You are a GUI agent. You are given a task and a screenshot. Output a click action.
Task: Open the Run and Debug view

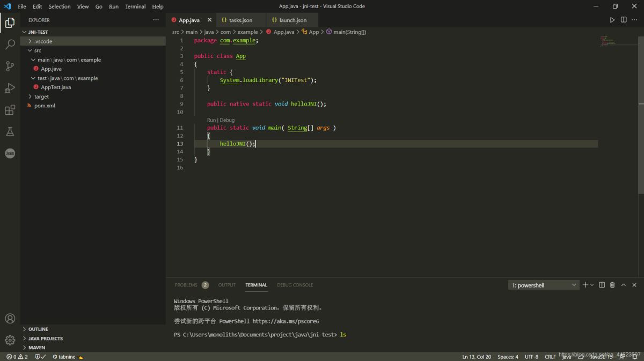coord(10,88)
